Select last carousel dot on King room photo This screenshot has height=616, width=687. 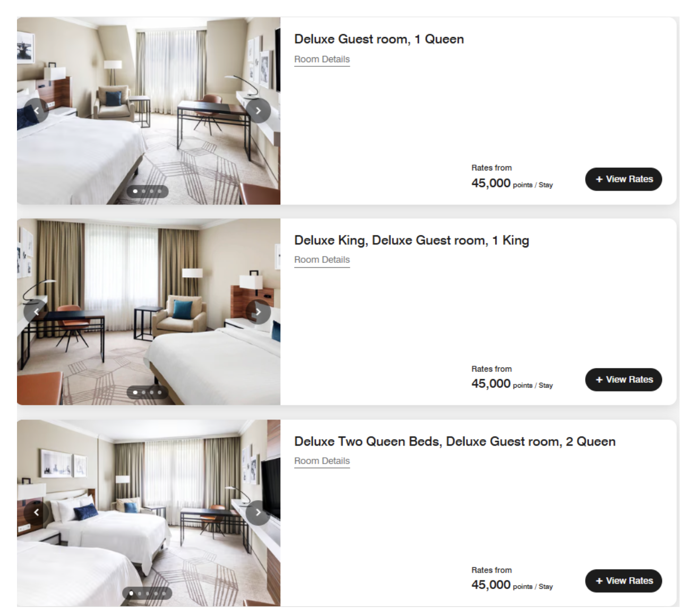[x=159, y=392]
